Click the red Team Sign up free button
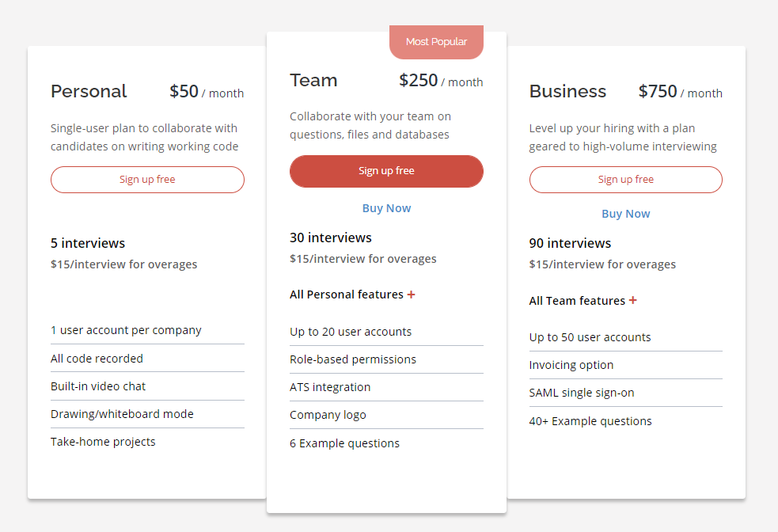The image size is (778, 532). click(386, 171)
